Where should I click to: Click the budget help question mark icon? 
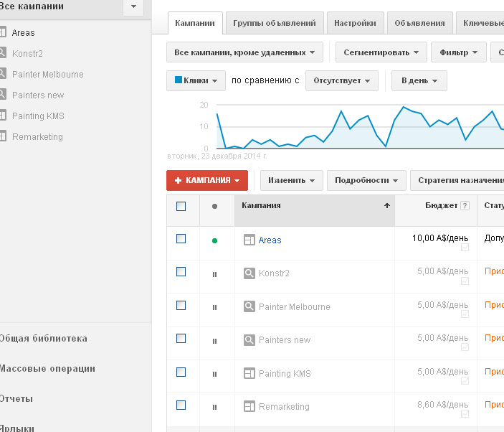[x=465, y=206]
